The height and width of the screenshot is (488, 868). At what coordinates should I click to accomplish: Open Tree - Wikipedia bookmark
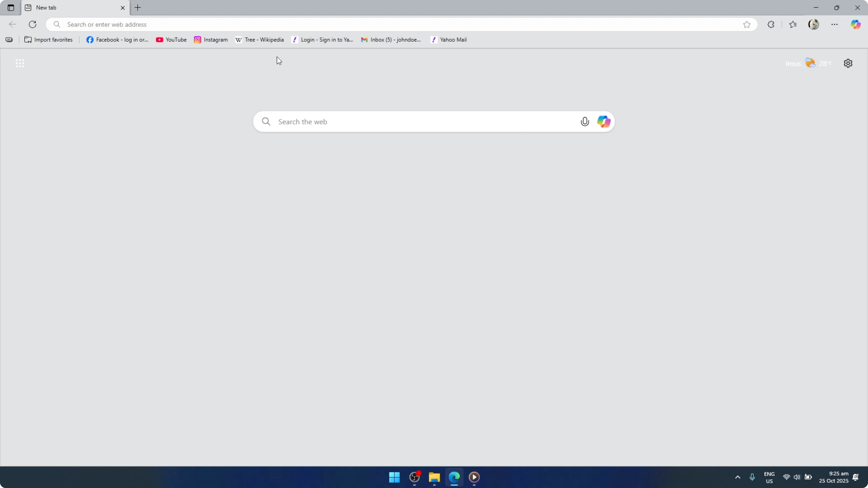pos(259,40)
